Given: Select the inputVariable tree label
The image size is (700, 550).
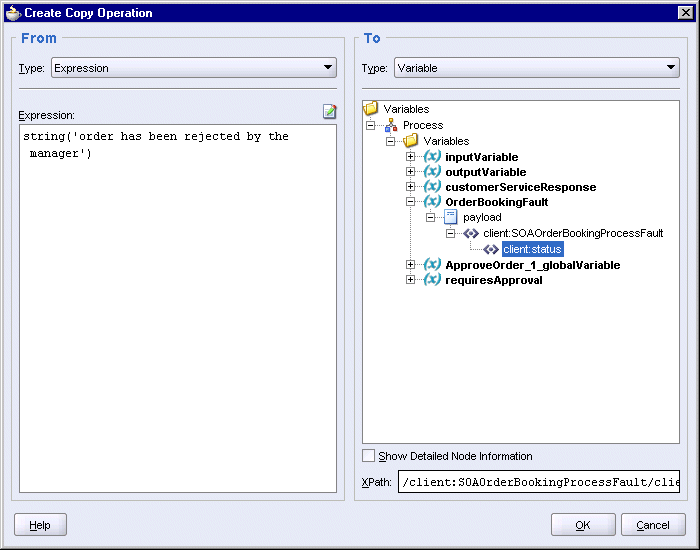Looking at the screenshot, I should (x=482, y=157).
